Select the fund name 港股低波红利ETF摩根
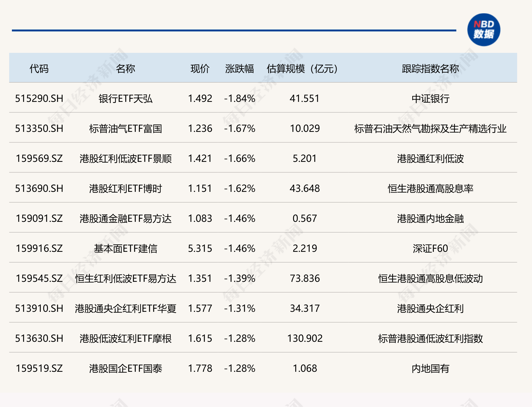 [125, 338]
